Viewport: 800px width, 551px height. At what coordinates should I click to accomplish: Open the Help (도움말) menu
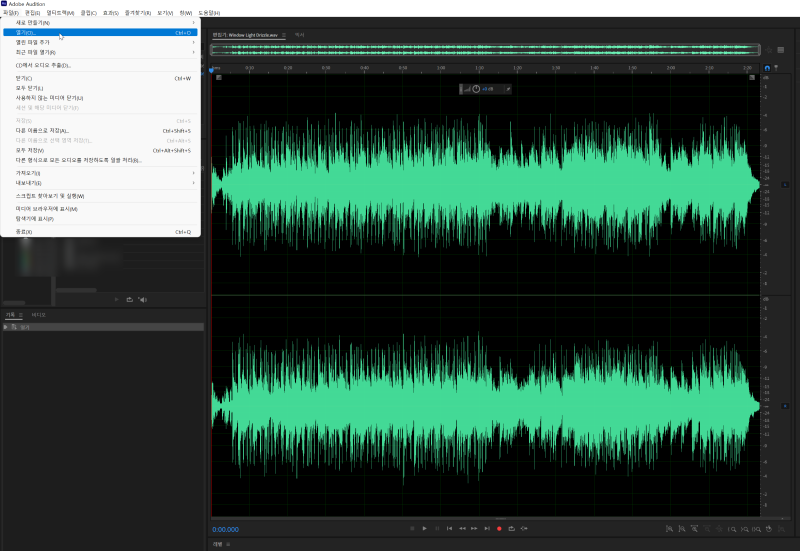pyautogui.click(x=209, y=13)
